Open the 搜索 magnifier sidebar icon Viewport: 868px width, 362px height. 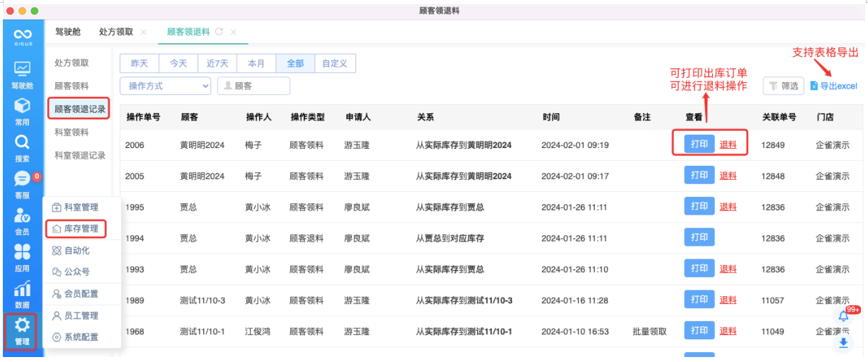click(22, 148)
